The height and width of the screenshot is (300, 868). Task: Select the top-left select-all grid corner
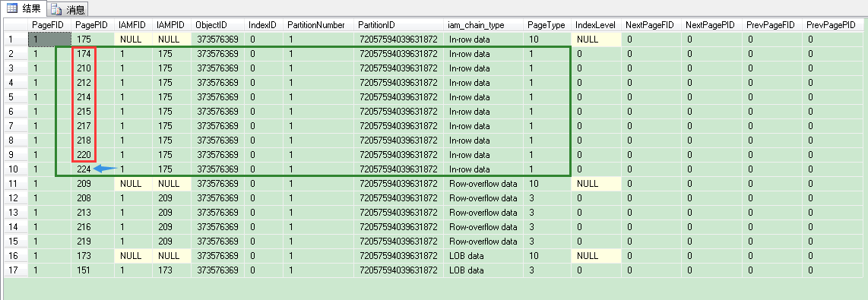click(15, 25)
